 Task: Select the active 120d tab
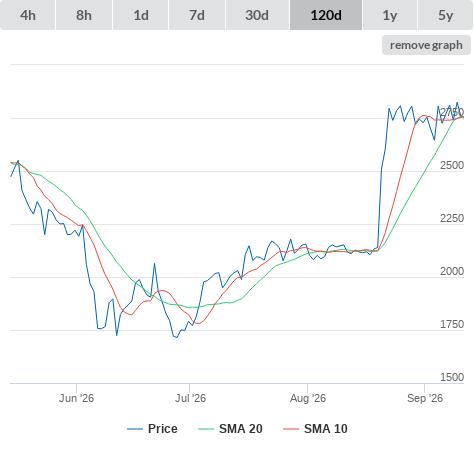(x=326, y=15)
